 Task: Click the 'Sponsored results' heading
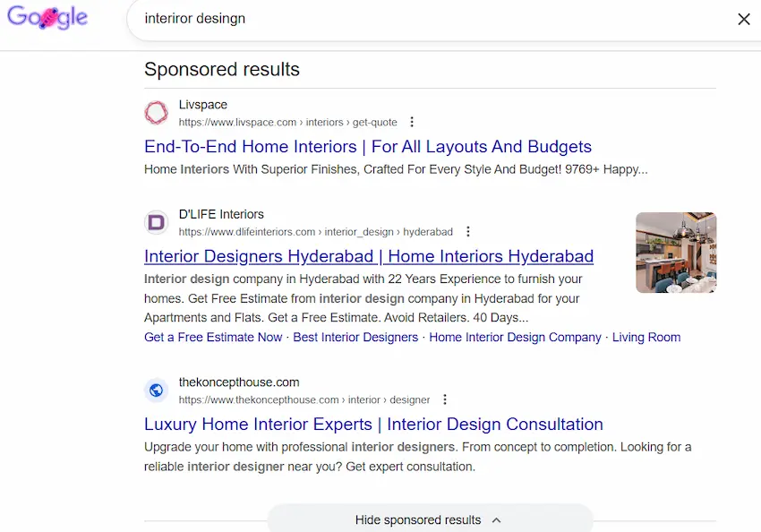pos(222,70)
